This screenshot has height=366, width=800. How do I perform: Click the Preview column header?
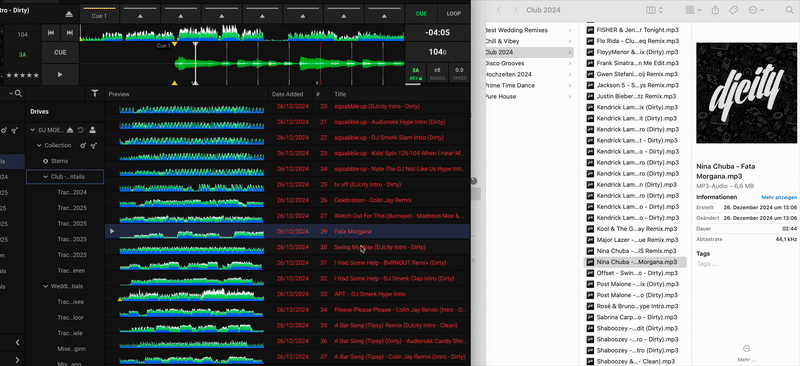click(119, 94)
